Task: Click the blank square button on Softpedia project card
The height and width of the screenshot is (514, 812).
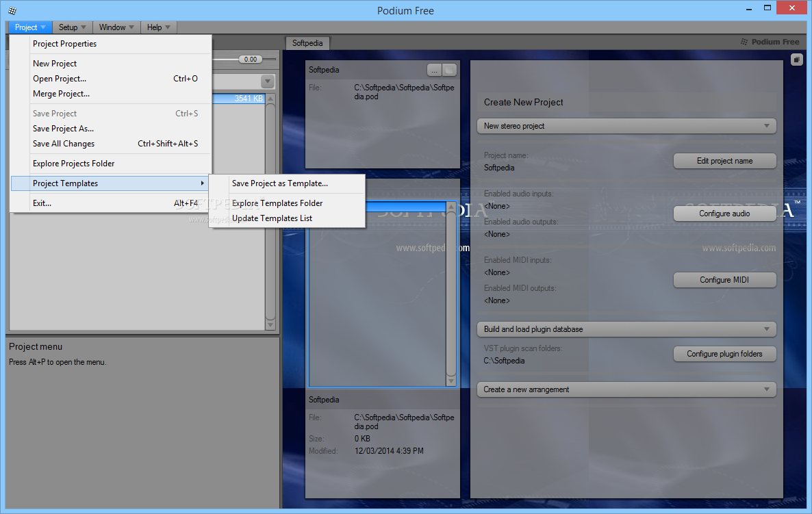Action: click(x=450, y=69)
